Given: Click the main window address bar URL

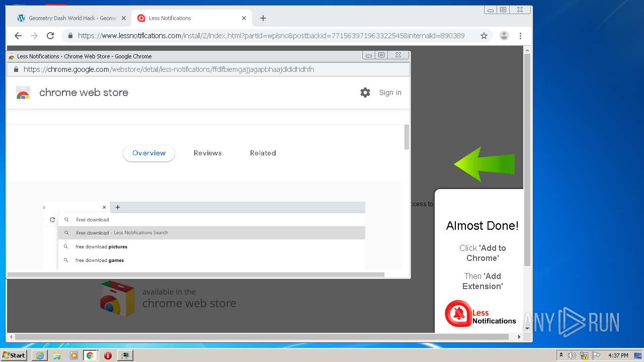Looking at the screenshot, I should point(271,36).
